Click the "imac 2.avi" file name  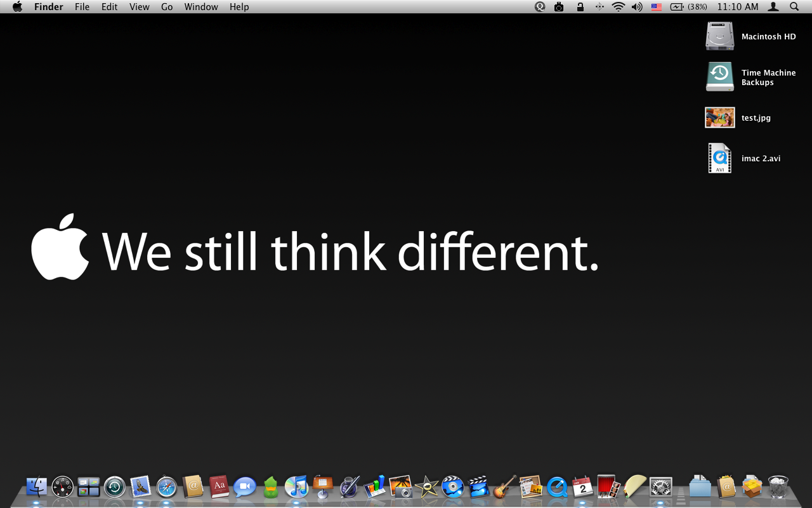[761, 159]
